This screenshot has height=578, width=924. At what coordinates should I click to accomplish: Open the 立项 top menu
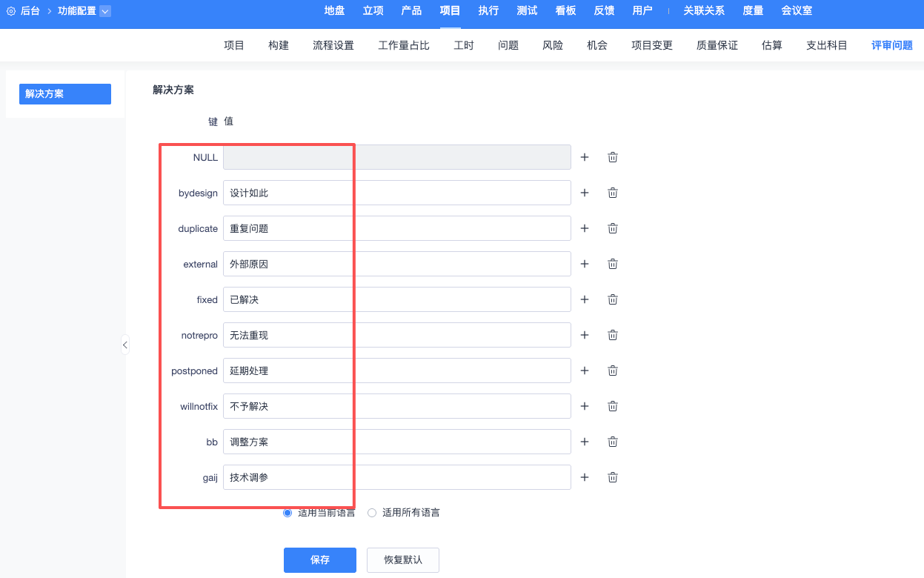coord(373,11)
